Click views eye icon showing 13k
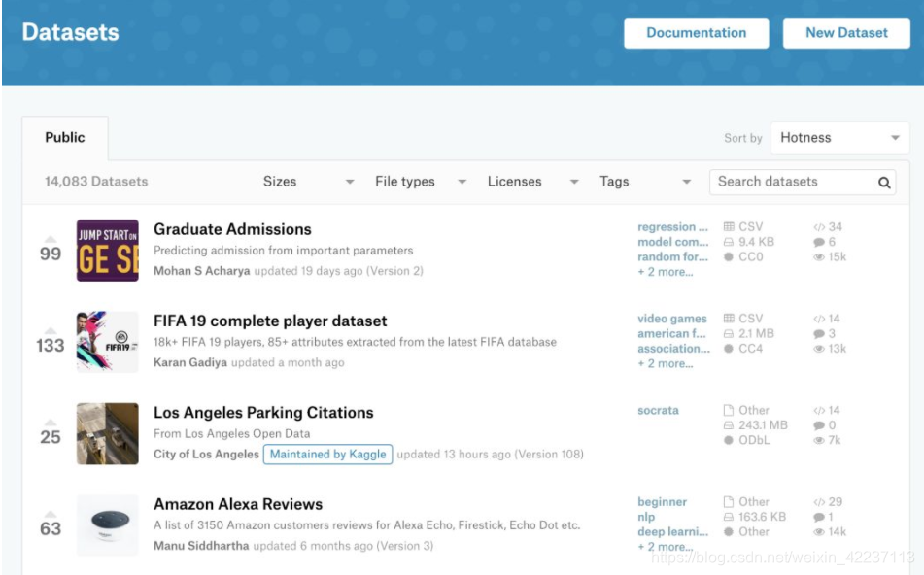The height and width of the screenshot is (575, 924). [819, 349]
